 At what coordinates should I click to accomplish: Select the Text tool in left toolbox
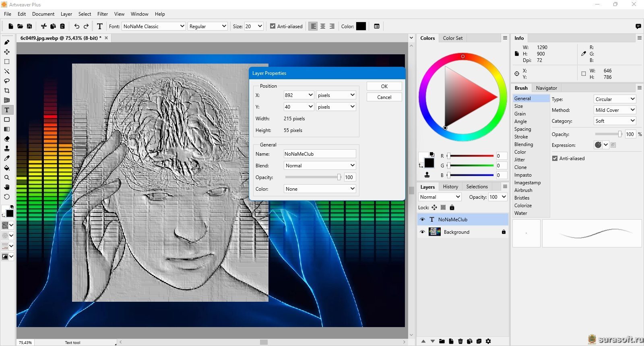(7, 110)
